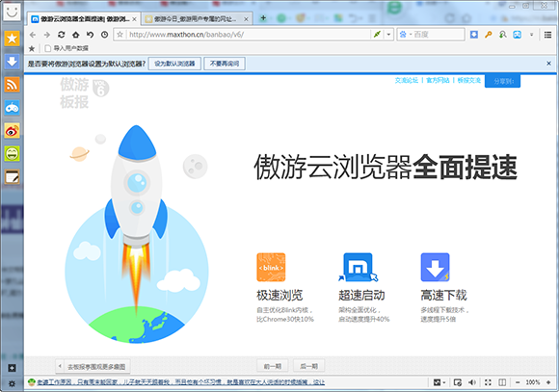Switch to the 傲游今日 tab
The height and width of the screenshot is (392, 559).
pos(196,19)
